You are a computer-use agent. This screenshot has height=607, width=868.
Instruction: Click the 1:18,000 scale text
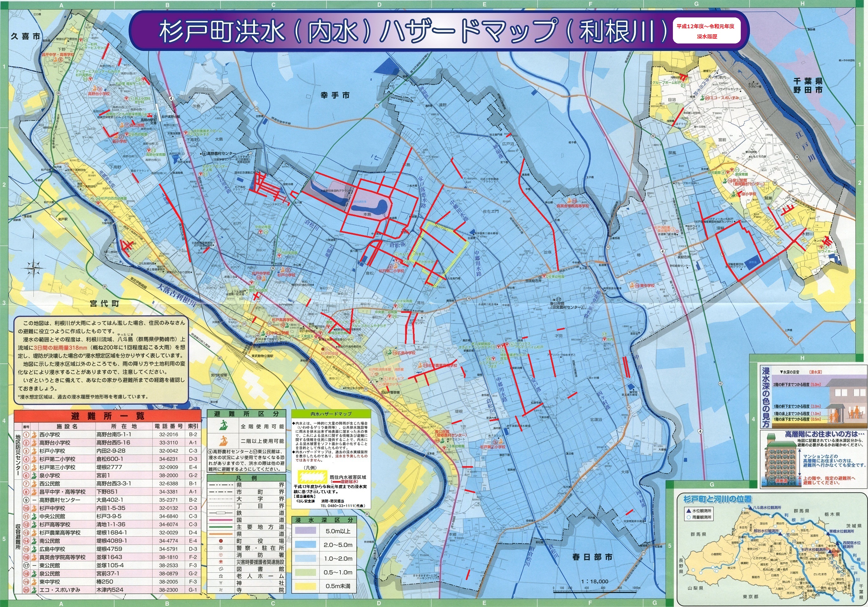tap(596, 582)
